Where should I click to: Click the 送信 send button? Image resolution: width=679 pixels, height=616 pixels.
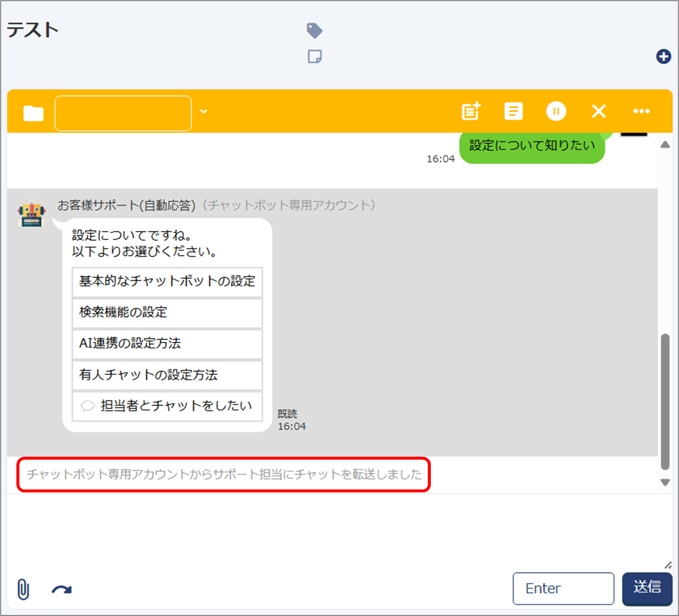pyautogui.click(x=647, y=589)
